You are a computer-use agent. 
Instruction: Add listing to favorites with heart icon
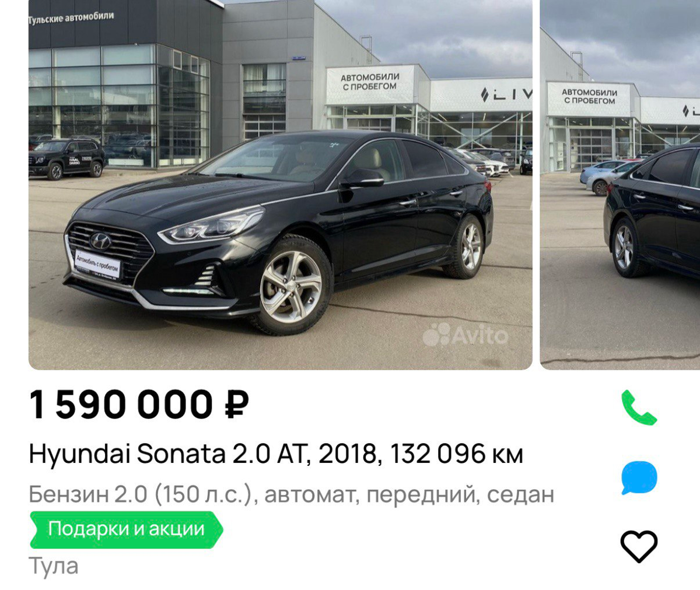pyautogui.click(x=639, y=547)
